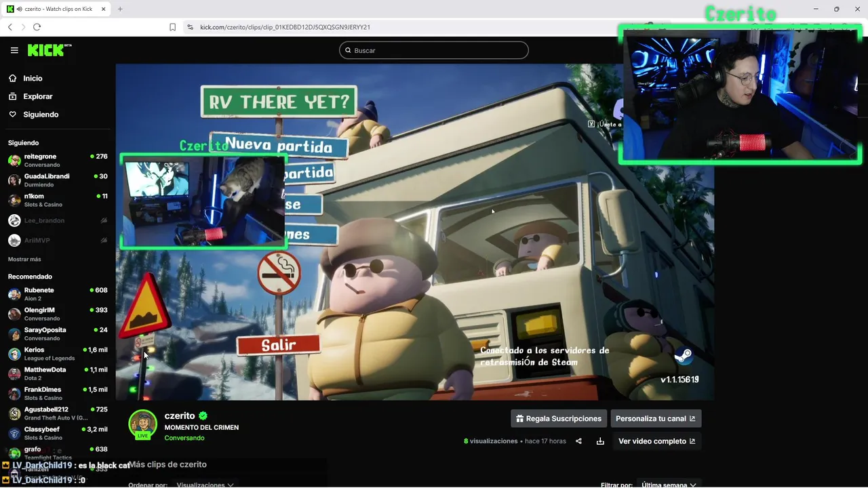Go to Siguiendo in sidebar
Image resolution: width=868 pixels, height=488 pixels.
(41, 115)
